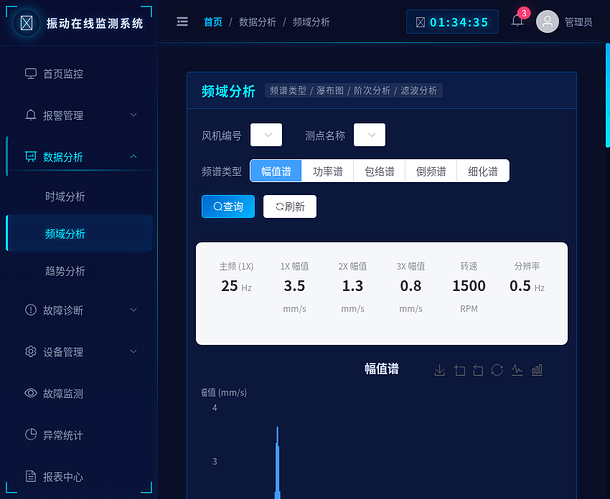Download the 幅值谱 chart as image
The width and height of the screenshot is (610, 499).
coord(440,370)
